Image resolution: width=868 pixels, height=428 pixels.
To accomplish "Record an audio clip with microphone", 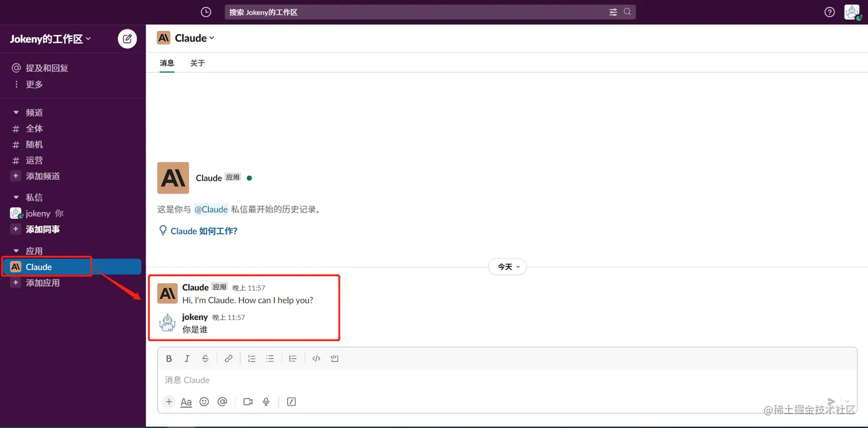I will 266,402.
